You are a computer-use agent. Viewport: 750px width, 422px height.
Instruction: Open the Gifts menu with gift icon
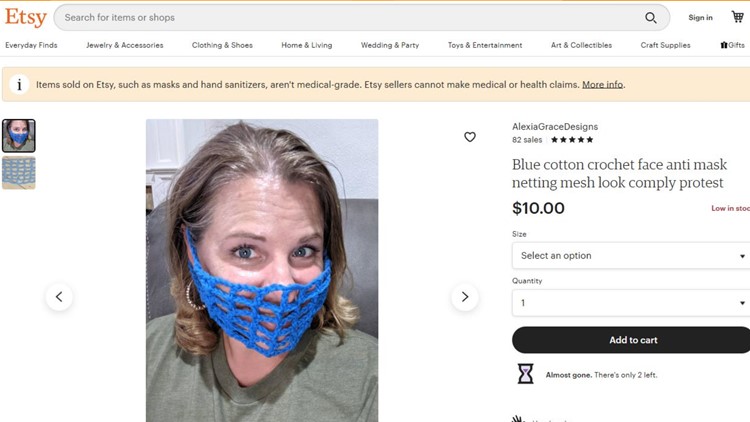[732, 45]
